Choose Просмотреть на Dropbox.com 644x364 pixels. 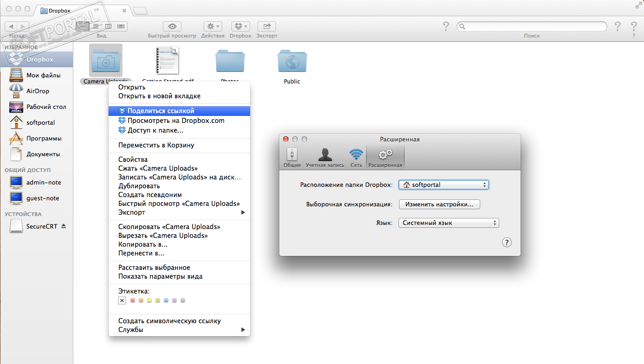point(179,121)
